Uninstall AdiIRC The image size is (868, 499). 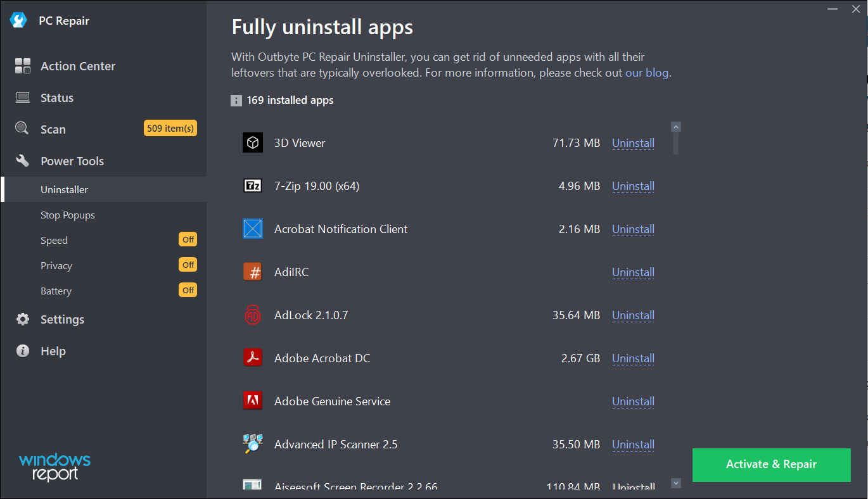click(633, 272)
